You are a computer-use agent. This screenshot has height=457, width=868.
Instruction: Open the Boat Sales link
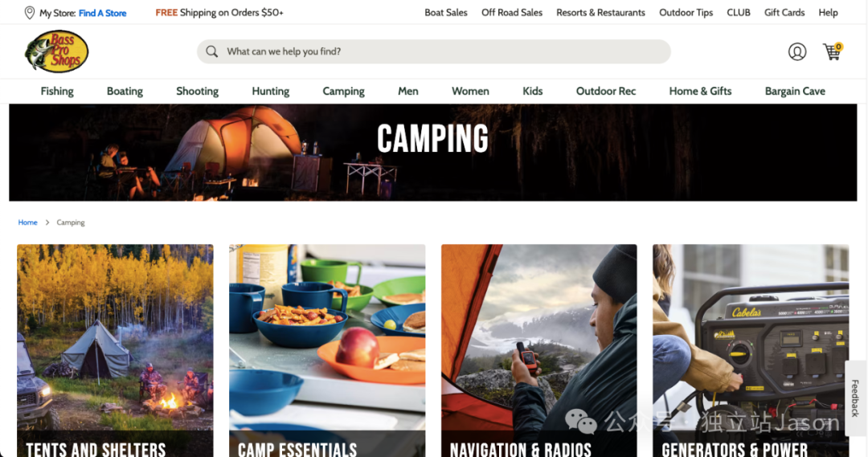(x=445, y=12)
